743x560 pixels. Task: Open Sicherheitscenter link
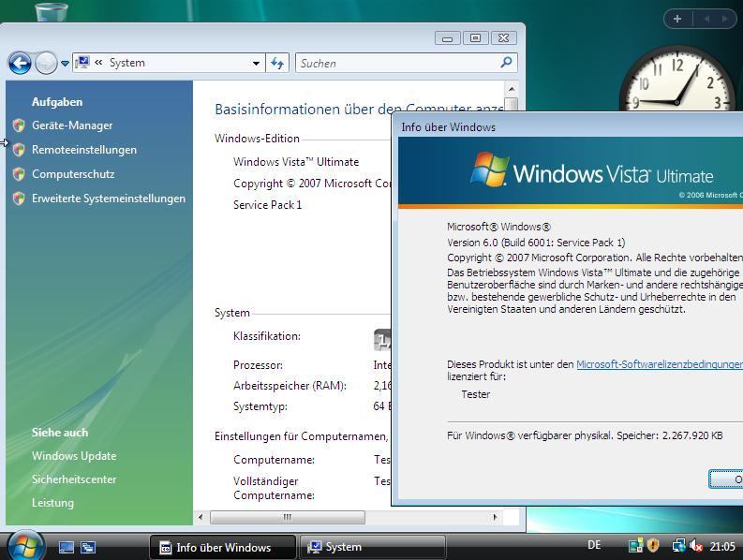(x=74, y=479)
